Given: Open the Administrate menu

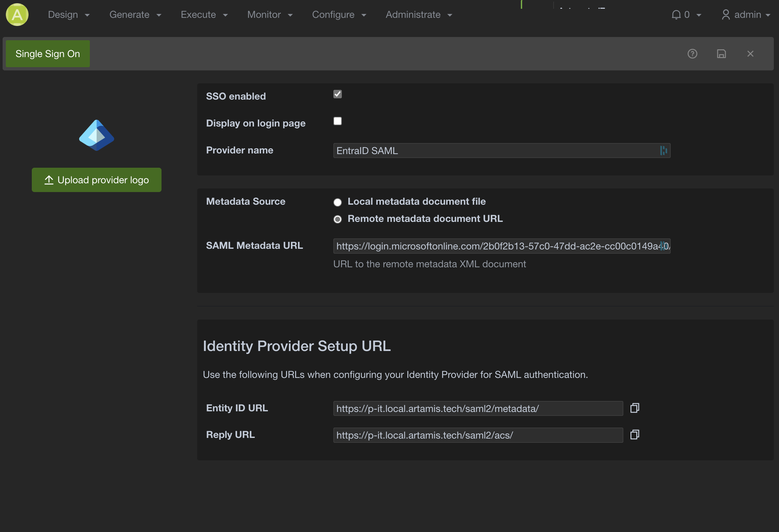Looking at the screenshot, I should tap(419, 15).
